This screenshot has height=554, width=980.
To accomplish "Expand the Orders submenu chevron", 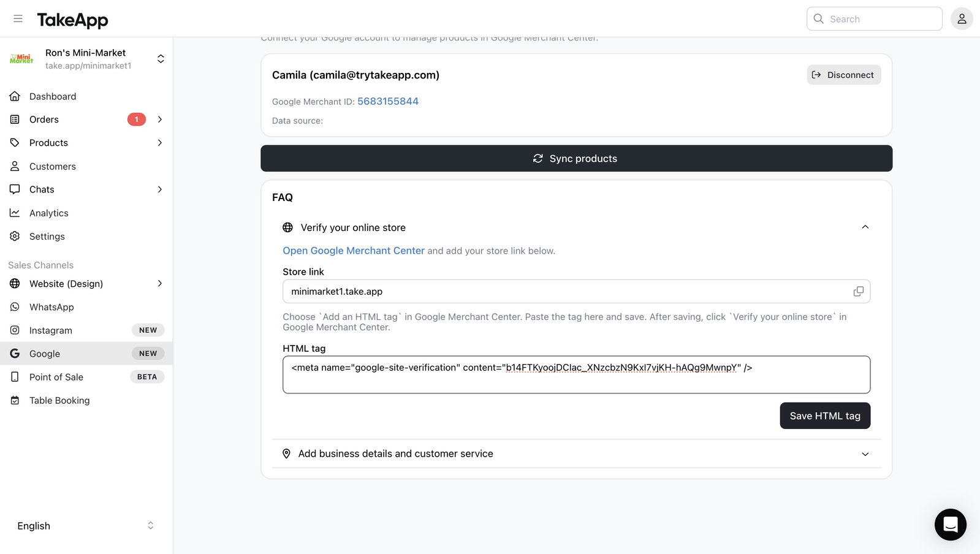I will coord(160,120).
